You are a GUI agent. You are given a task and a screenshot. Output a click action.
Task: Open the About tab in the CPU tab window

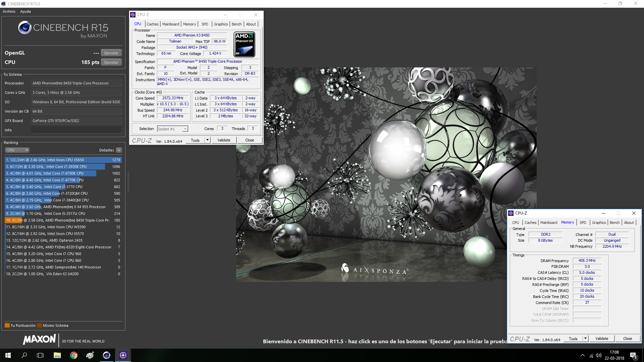coord(251,24)
